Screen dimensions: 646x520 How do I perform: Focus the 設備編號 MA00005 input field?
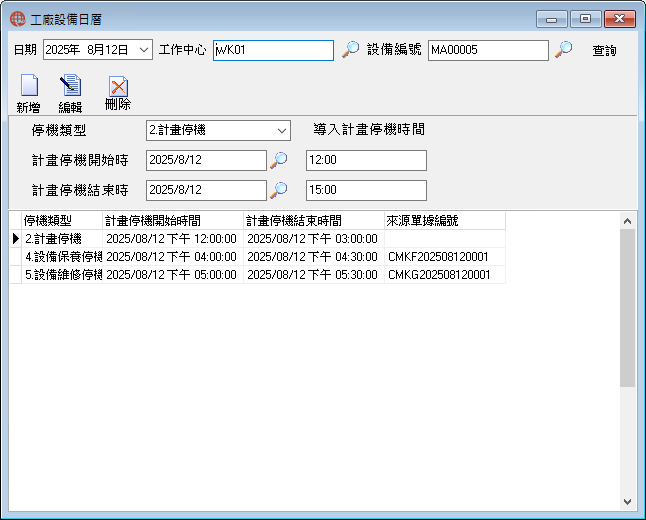tap(488, 50)
